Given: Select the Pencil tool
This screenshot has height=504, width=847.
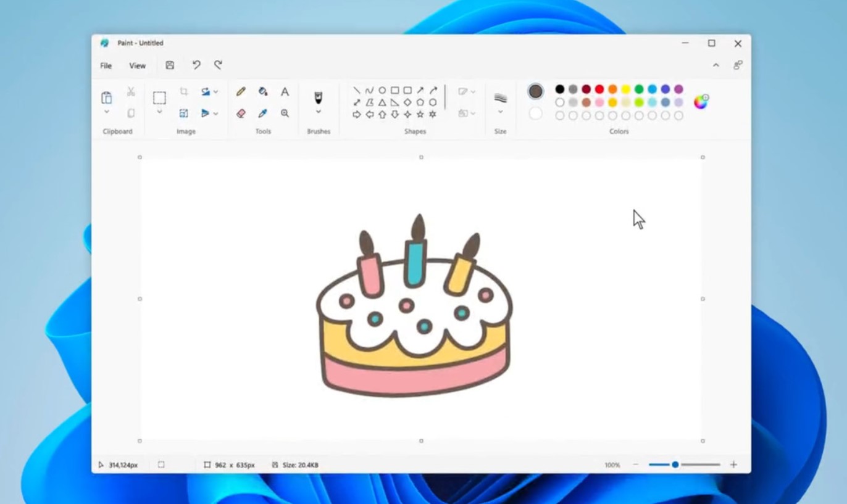Looking at the screenshot, I should (241, 91).
